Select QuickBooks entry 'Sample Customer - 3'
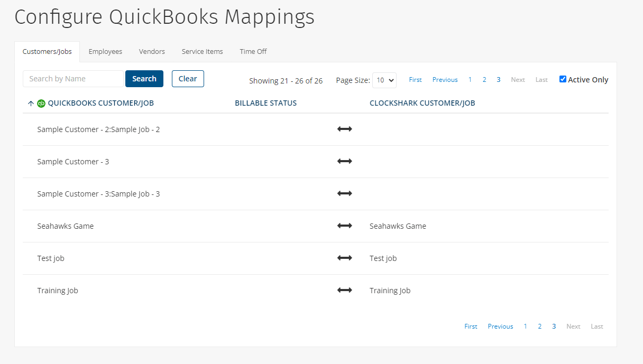Image resolution: width=643 pixels, height=364 pixels. 73,162
